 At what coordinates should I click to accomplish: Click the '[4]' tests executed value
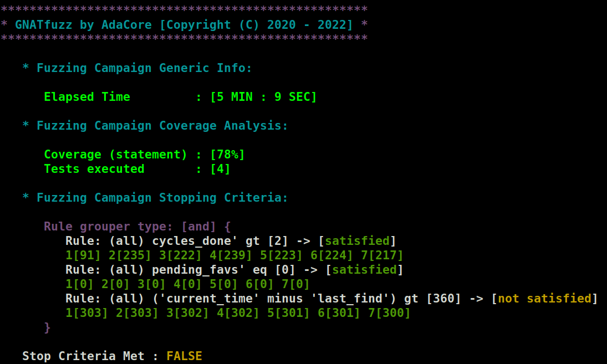point(220,169)
